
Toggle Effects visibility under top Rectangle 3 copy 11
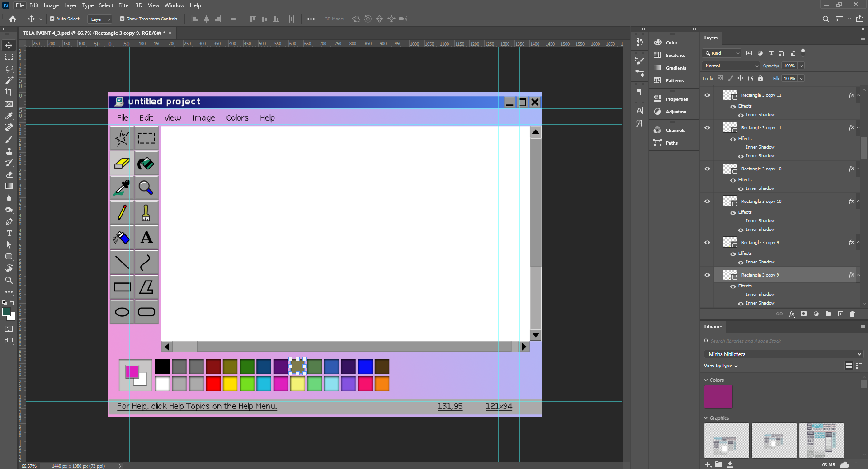click(733, 107)
